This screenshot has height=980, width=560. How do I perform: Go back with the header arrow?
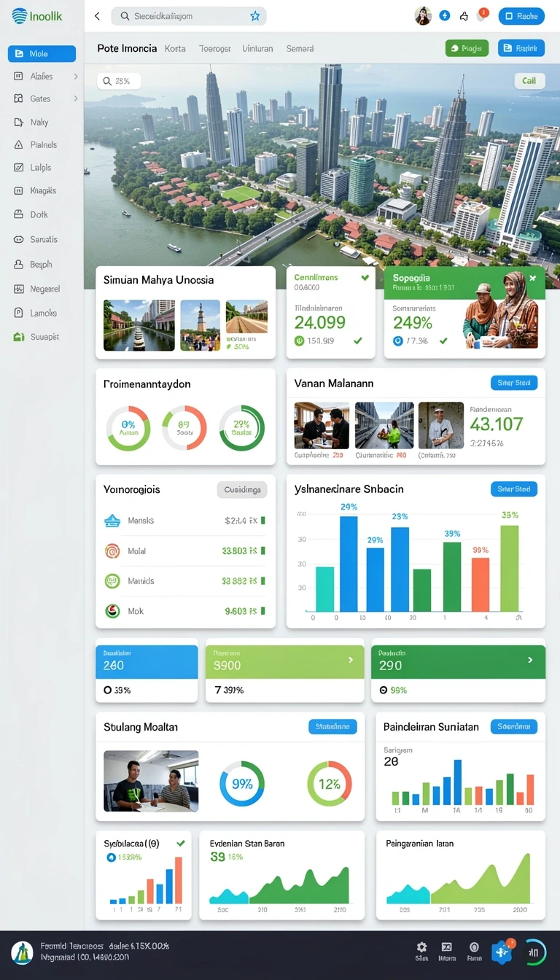point(97,16)
